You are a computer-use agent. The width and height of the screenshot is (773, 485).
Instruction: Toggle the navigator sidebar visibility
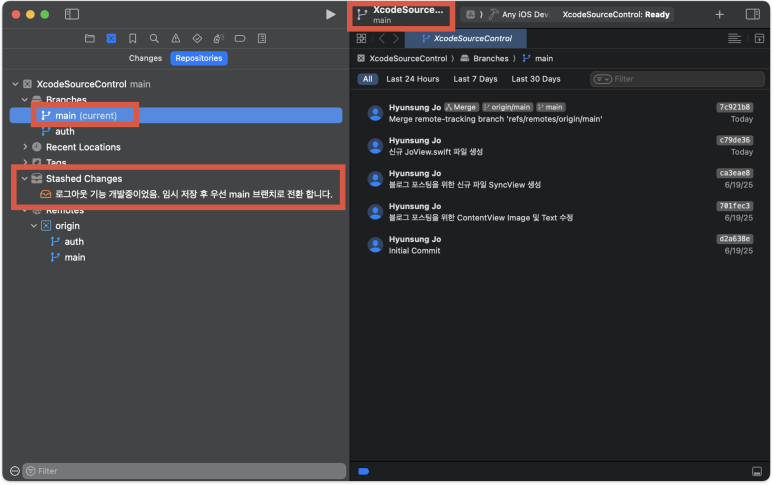(72, 14)
